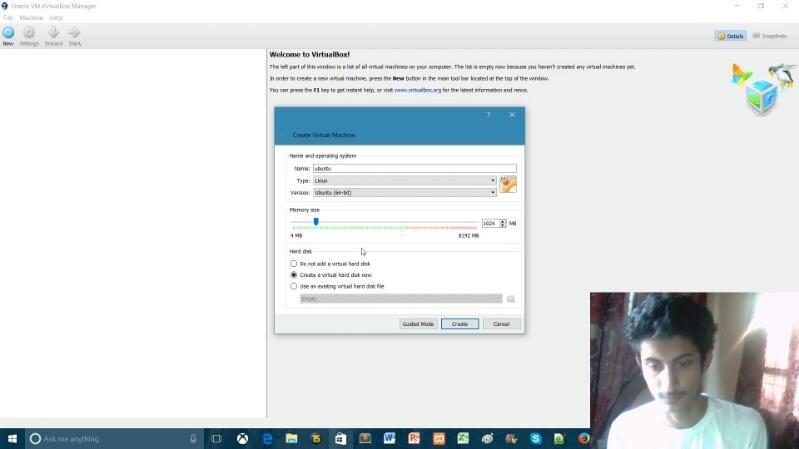Open Windows Store from the taskbar
799x449 pixels.
340,439
